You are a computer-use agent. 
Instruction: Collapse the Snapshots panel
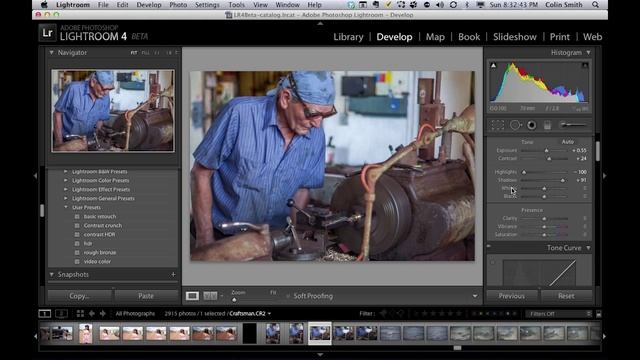coord(51,274)
